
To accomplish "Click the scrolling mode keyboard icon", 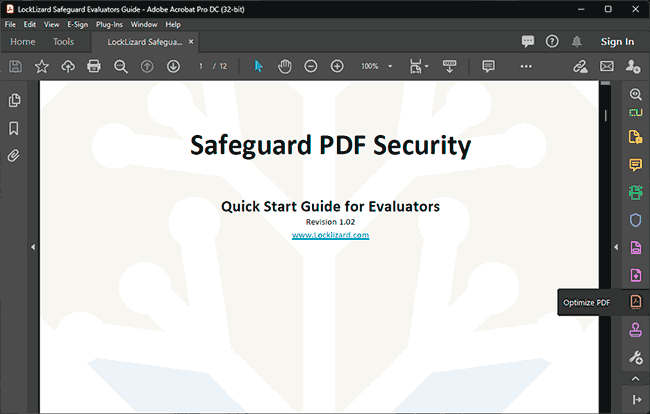I will click(449, 66).
